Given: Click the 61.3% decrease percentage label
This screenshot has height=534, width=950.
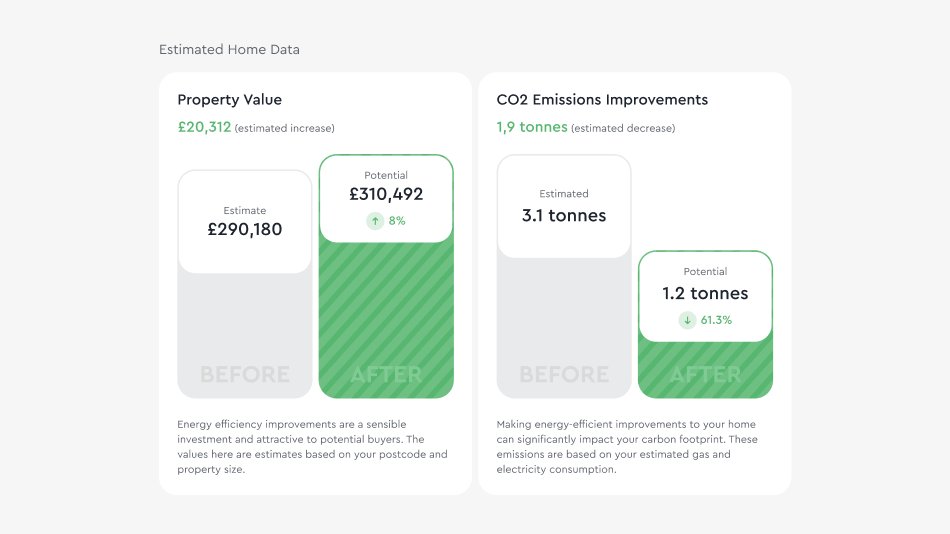Looking at the screenshot, I should (716, 320).
